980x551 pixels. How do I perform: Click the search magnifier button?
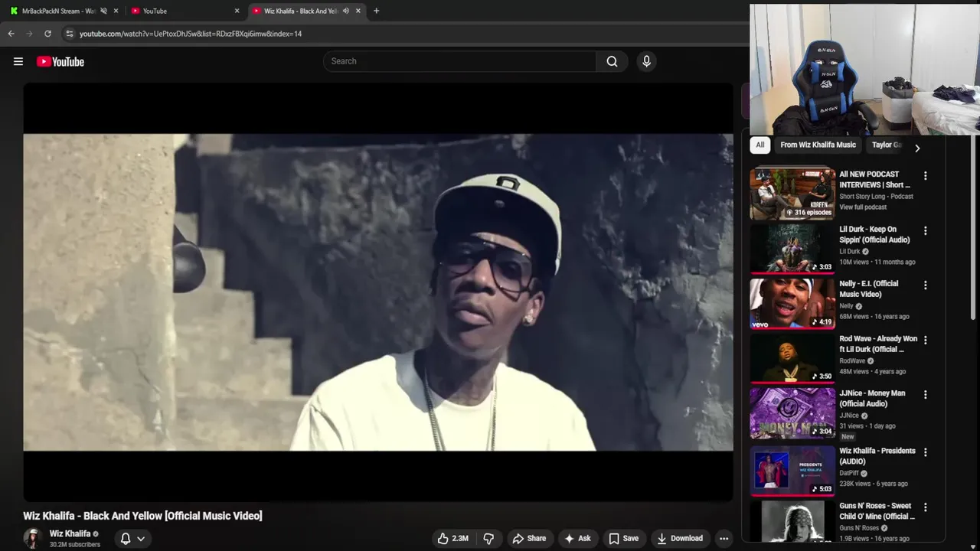(x=612, y=61)
